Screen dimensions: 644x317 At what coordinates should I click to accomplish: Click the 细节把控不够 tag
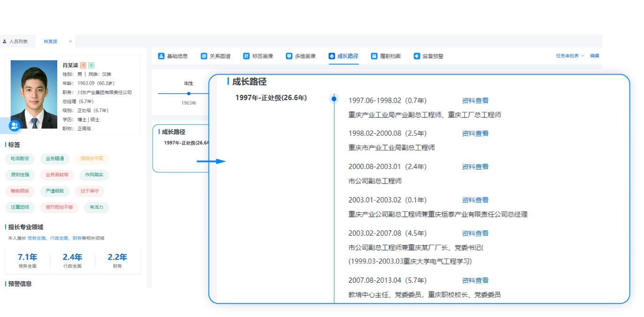(x=59, y=207)
